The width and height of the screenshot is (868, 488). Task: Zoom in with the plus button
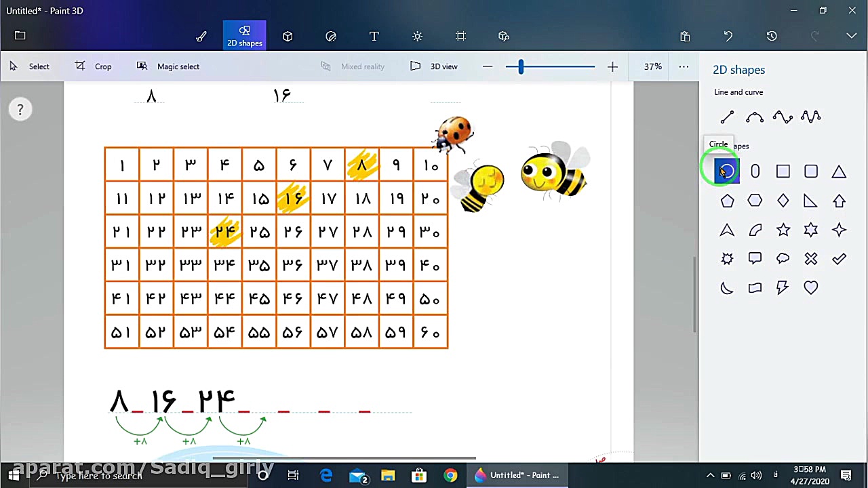[x=612, y=66]
